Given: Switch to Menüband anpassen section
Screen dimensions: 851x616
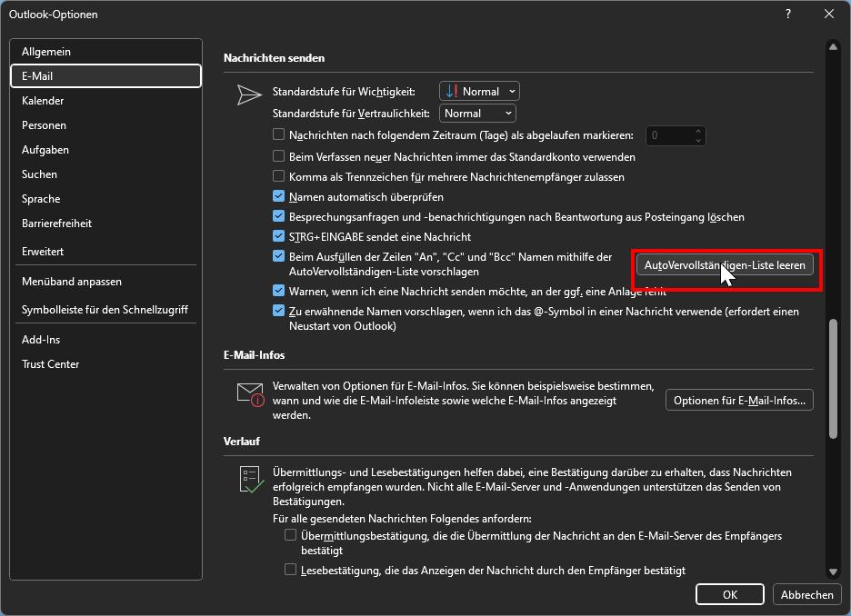Looking at the screenshot, I should 72,282.
